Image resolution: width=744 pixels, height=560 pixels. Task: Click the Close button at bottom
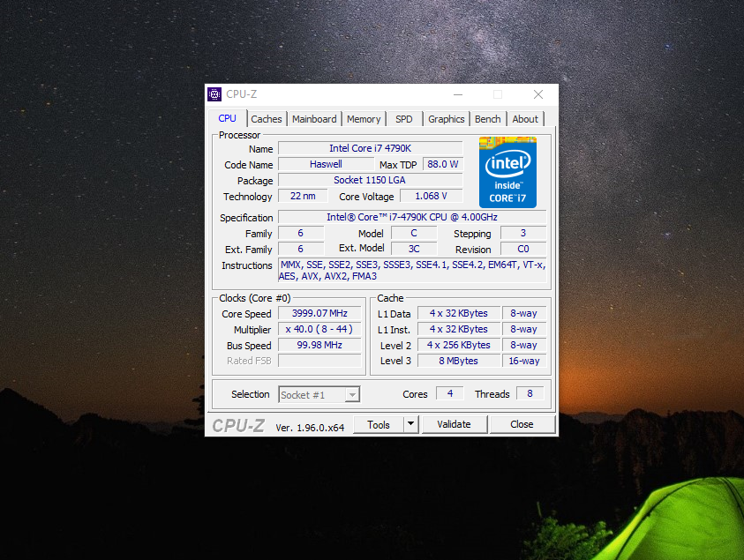[522, 424]
